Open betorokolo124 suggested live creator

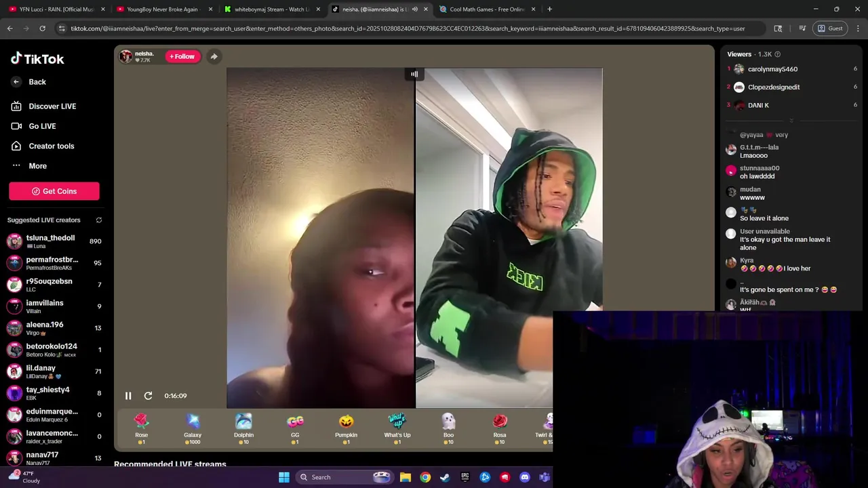pos(54,350)
